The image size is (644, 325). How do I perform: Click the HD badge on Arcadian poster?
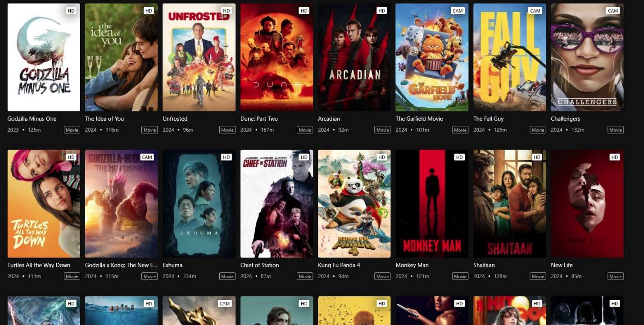coord(381,11)
